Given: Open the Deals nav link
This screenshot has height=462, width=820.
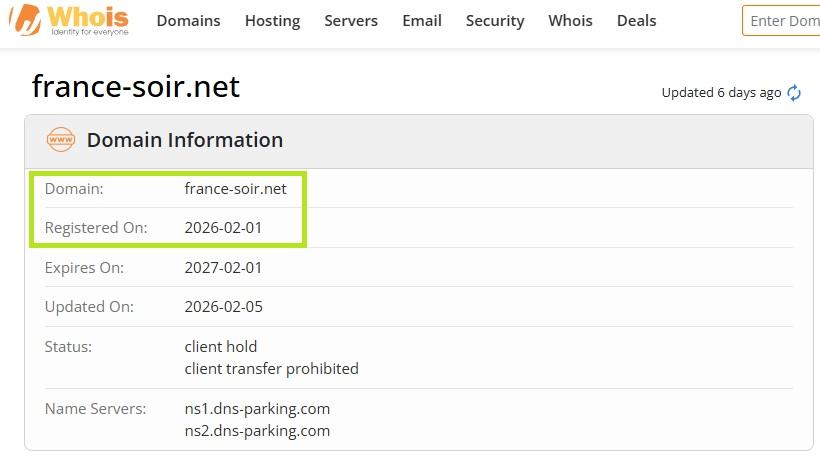Looking at the screenshot, I should click(x=636, y=21).
